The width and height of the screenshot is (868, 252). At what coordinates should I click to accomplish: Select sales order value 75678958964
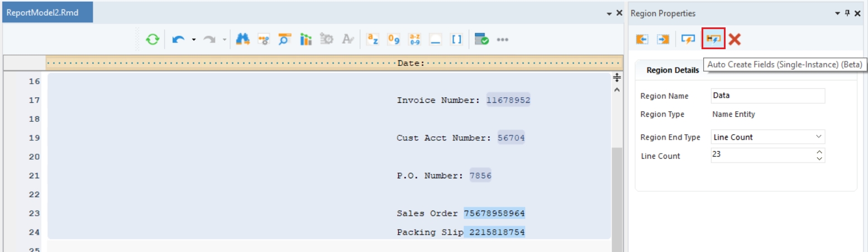pyautogui.click(x=494, y=213)
